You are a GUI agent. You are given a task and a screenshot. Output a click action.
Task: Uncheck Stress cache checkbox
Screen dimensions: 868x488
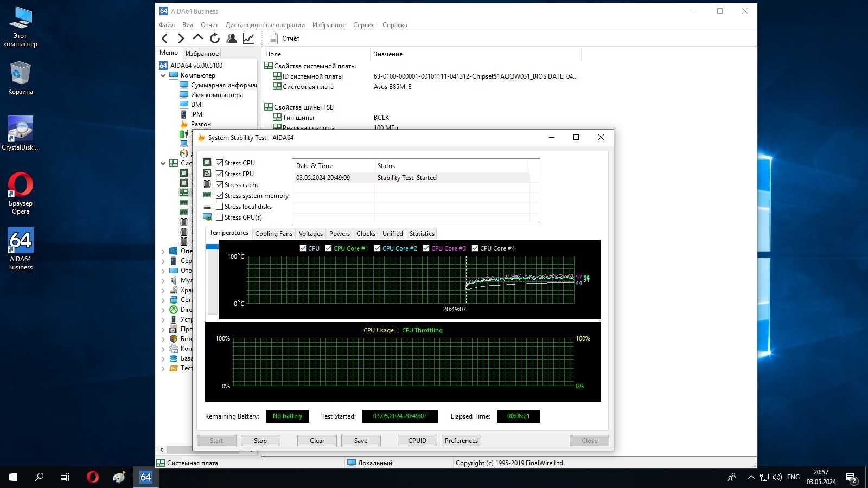pos(220,184)
